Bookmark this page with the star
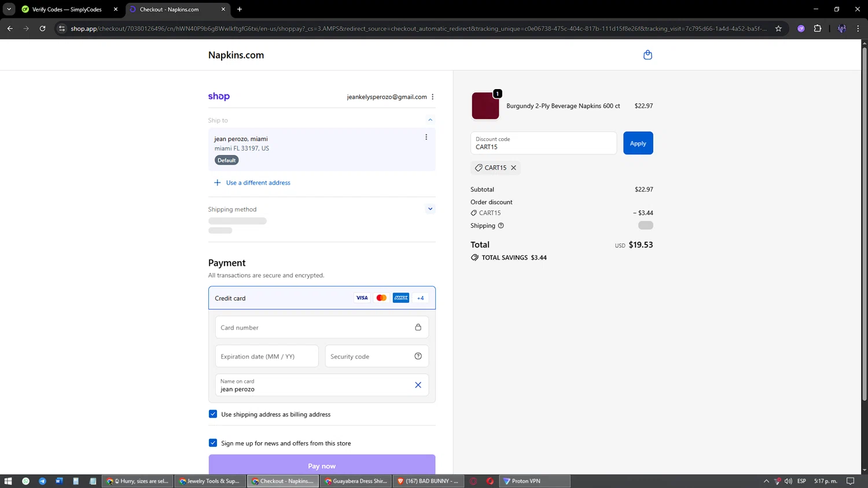868x488 pixels. tap(778, 28)
